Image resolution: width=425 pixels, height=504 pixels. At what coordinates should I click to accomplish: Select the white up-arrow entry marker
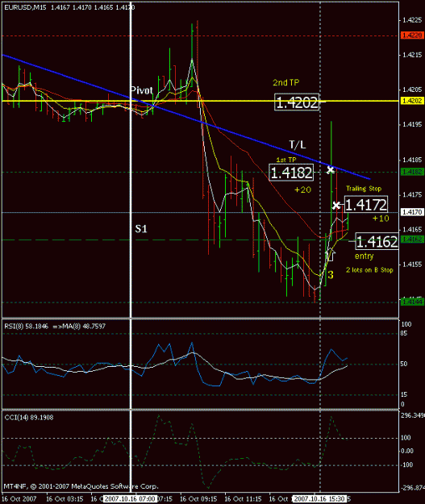331,254
